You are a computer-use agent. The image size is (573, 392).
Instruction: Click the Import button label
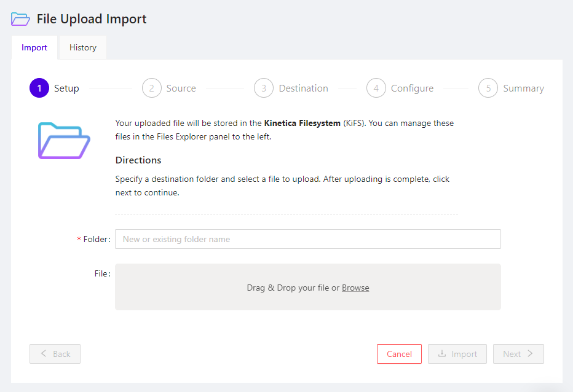pyautogui.click(x=464, y=354)
